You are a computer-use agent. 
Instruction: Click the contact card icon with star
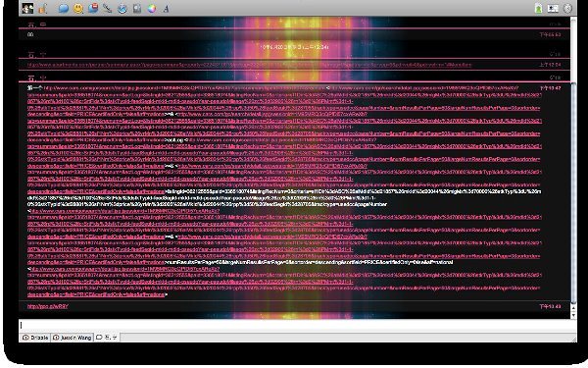[x=553, y=8]
